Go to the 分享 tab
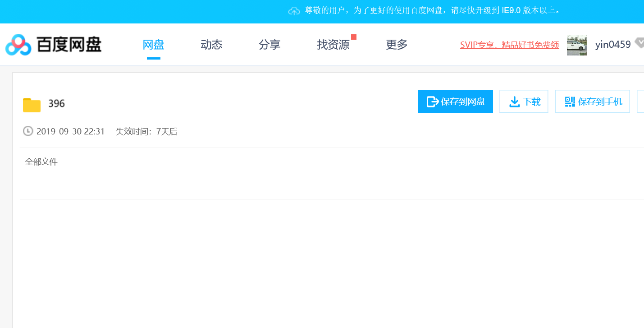This screenshot has height=328, width=644. click(269, 45)
